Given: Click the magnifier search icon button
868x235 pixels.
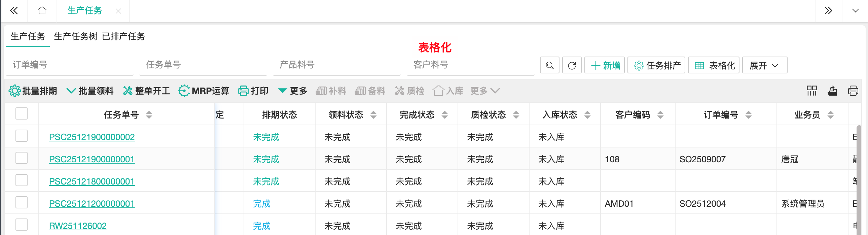Looking at the screenshot, I should pos(549,65).
